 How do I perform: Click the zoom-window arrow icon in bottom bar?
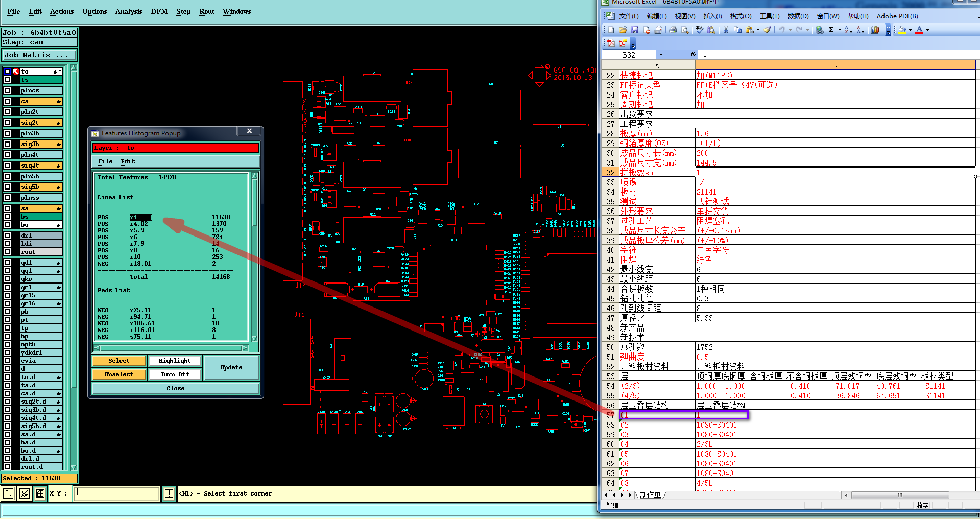click(x=8, y=493)
